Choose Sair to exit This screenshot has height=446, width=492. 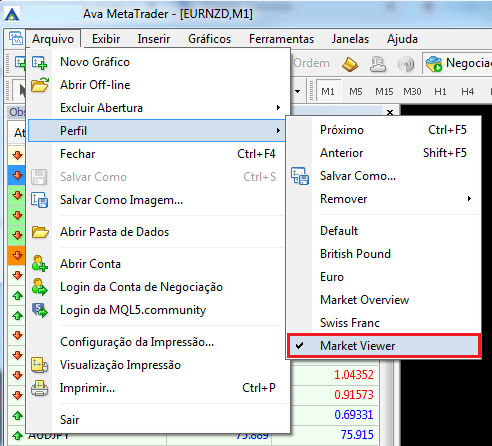coord(157,420)
